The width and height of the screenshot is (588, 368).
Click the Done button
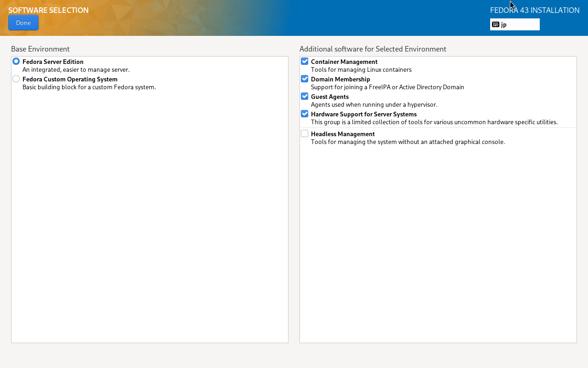pyautogui.click(x=23, y=23)
